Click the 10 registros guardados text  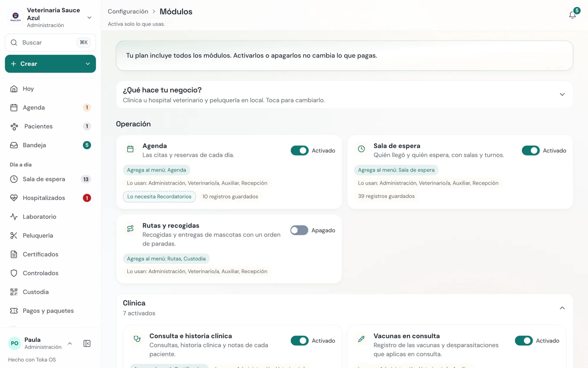pos(230,196)
